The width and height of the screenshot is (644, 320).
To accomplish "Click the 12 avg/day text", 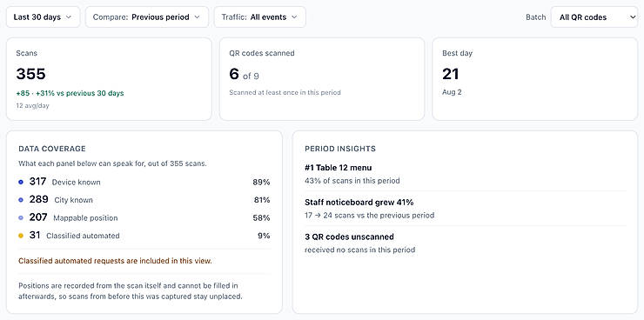I will 31,106.
